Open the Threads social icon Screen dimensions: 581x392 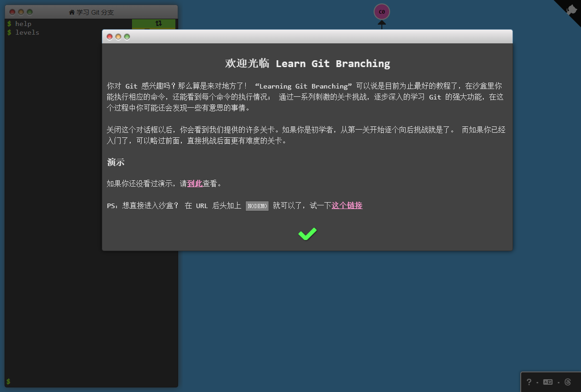pos(568,382)
